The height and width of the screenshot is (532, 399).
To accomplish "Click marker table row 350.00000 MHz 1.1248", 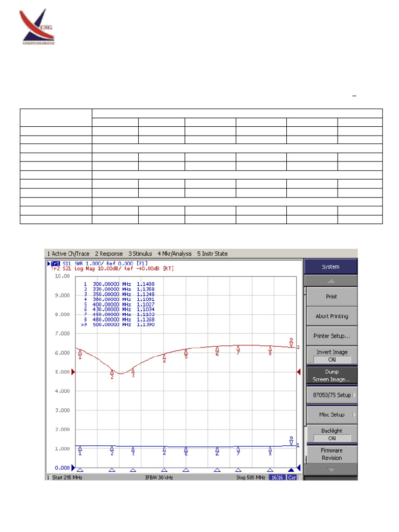I will [119, 294].
